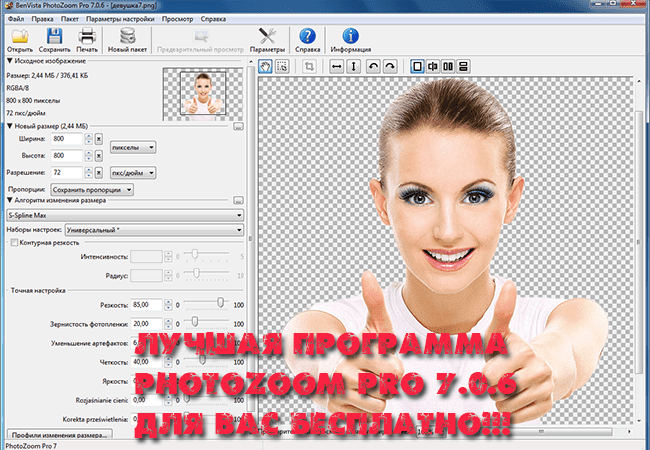Switch to flipped split preview view
Viewport: 650px width, 450px height.
click(433, 66)
